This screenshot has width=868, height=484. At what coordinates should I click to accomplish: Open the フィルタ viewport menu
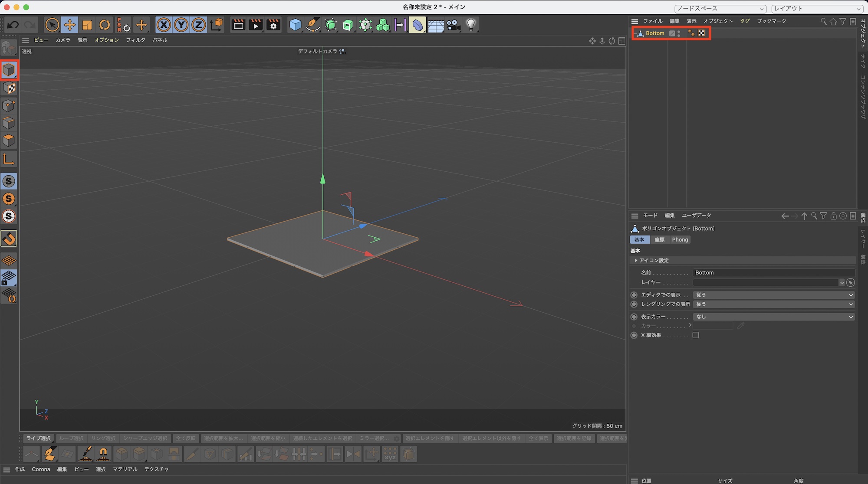135,40
